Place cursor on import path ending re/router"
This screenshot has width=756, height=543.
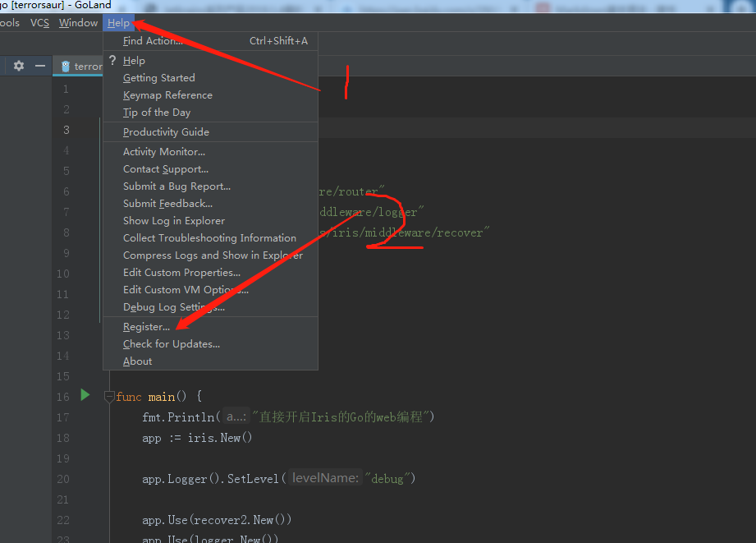[x=351, y=191]
